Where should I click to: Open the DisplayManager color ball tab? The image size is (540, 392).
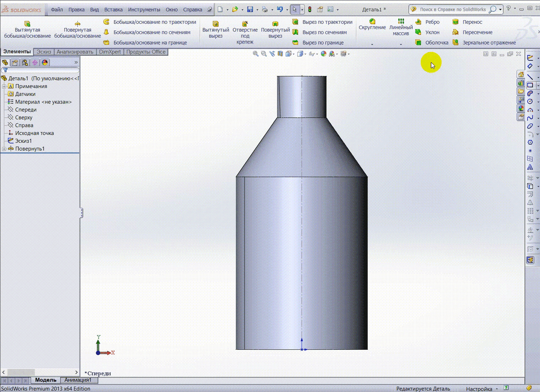[45, 62]
